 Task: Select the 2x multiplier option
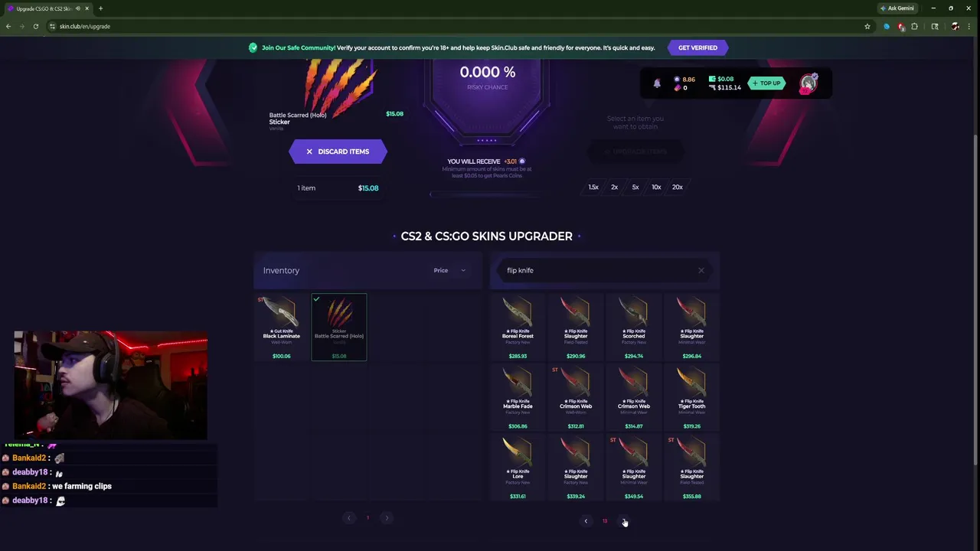pos(614,187)
